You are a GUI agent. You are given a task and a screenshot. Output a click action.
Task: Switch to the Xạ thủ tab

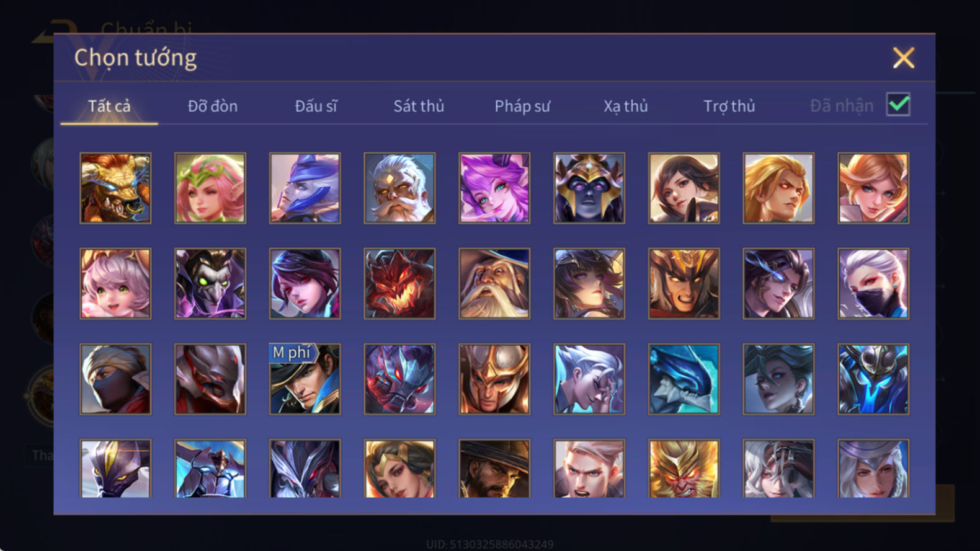[626, 106]
